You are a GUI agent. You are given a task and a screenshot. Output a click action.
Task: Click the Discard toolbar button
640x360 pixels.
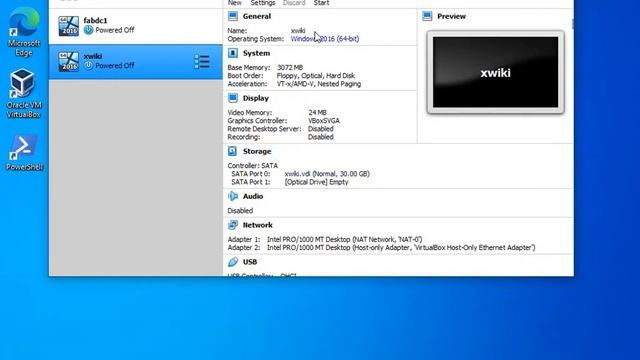294,3
